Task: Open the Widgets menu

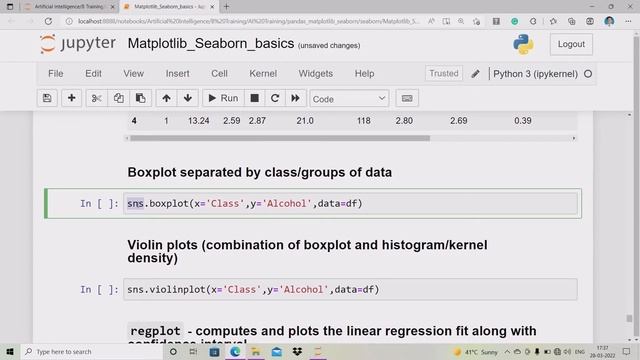Action: point(316,73)
